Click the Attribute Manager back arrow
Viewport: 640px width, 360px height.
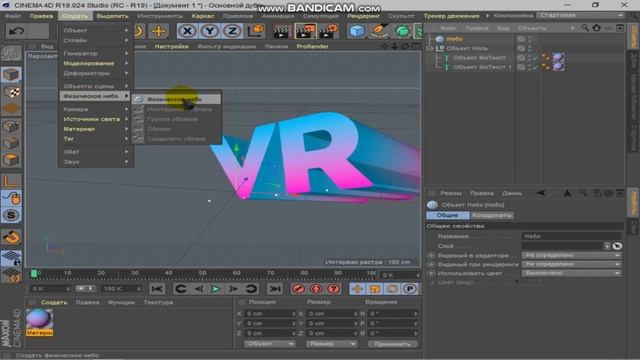point(540,193)
